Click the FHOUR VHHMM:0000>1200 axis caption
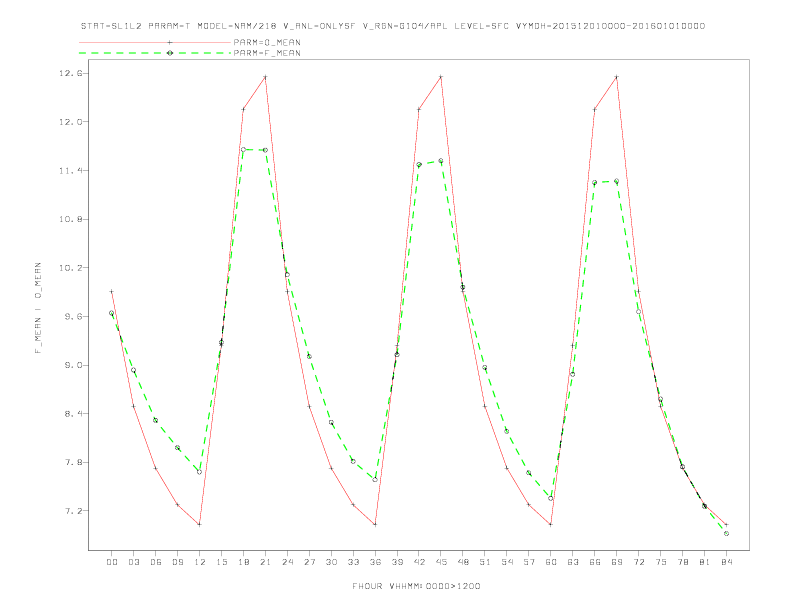This screenshot has width=792, height=612. [416, 586]
